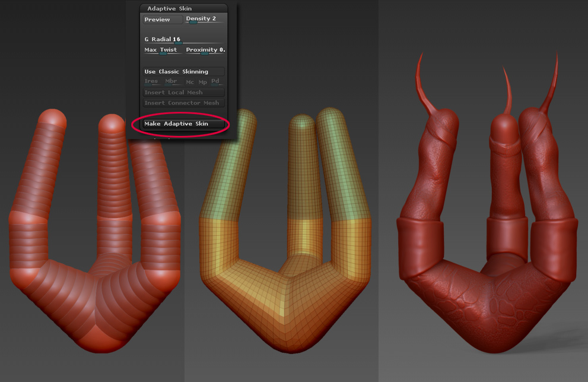Click the Pd slider
588x382 pixels.
[x=216, y=81]
